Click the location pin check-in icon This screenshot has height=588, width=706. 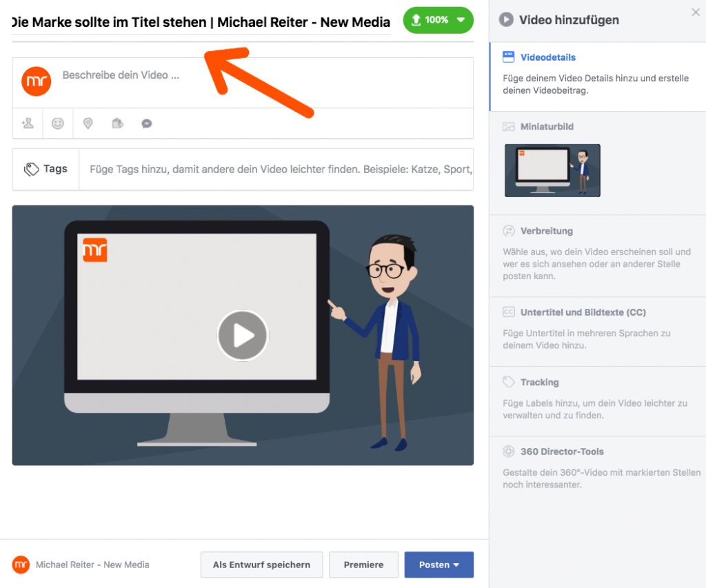pos(88,123)
